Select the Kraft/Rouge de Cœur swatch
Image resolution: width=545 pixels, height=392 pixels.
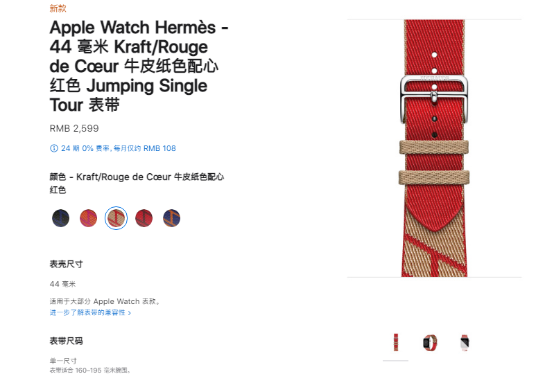pos(116,218)
